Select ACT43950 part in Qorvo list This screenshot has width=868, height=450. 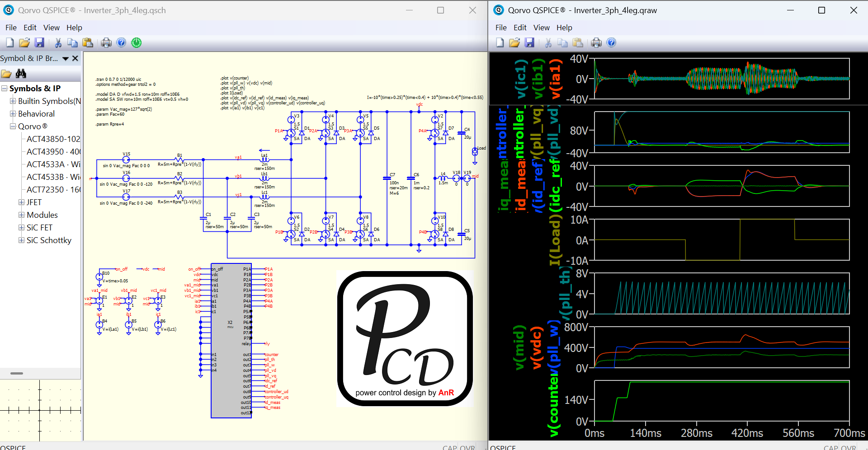pos(53,151)
